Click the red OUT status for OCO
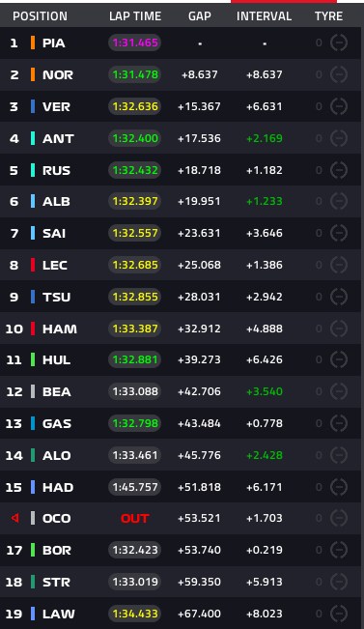Viewport: 364px width, 629px height. pos(135,518)
